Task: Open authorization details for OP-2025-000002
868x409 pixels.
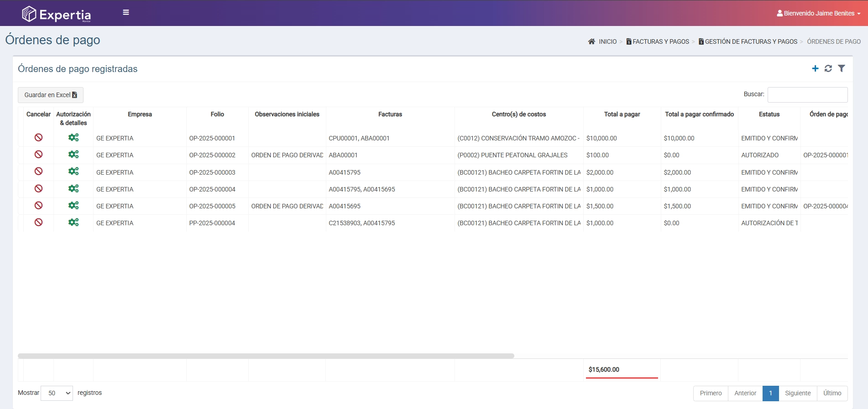Action: [73, 155]
